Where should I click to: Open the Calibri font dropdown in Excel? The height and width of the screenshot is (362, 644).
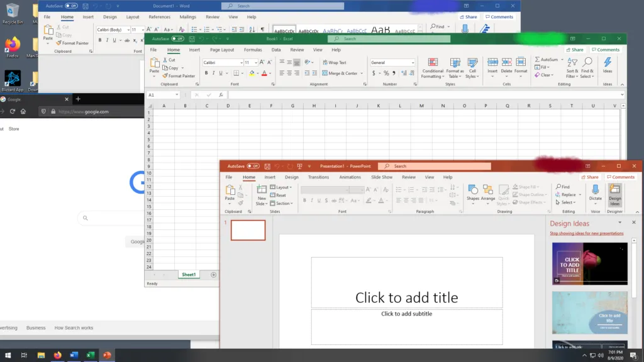[x=241, y=63]
